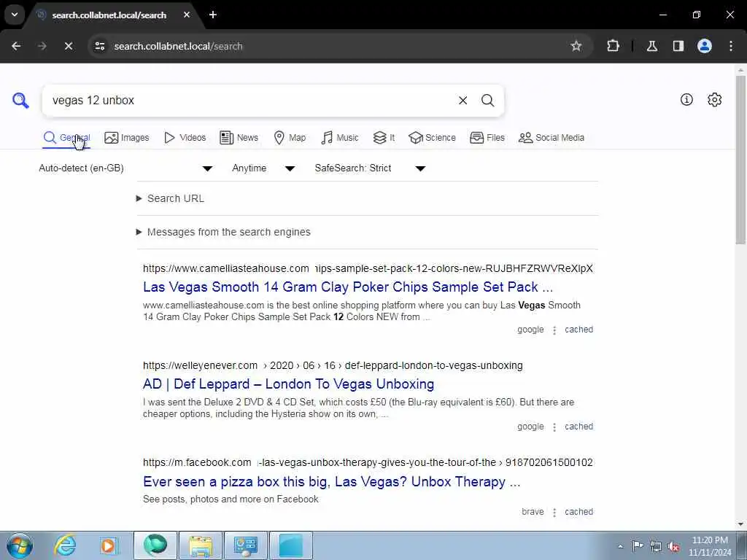Click the SearXNG magnifier logo
The width and height of the screenshot is (747, 560).
(x=20, y=101)
